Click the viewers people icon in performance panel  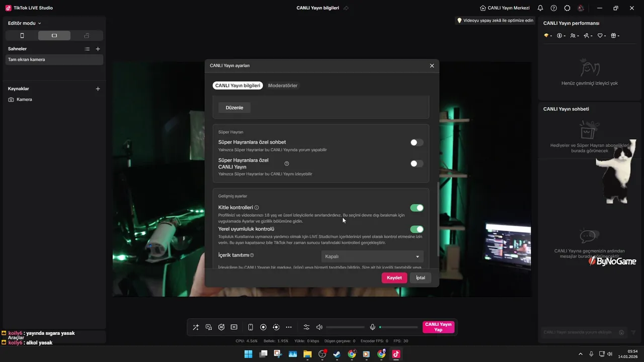(573, 36)
